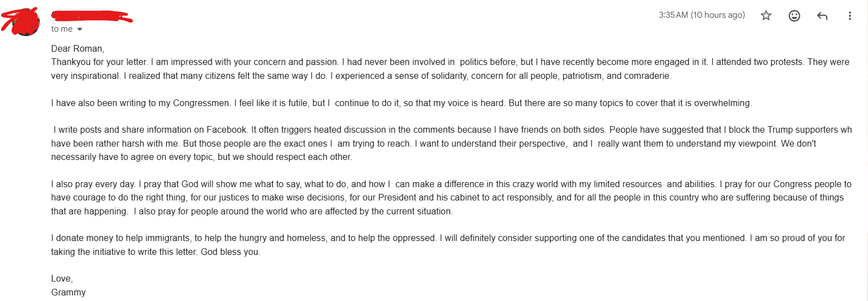Click the sender's profile avatar
Screen dimensions: 868x301
tap(24, 22)
